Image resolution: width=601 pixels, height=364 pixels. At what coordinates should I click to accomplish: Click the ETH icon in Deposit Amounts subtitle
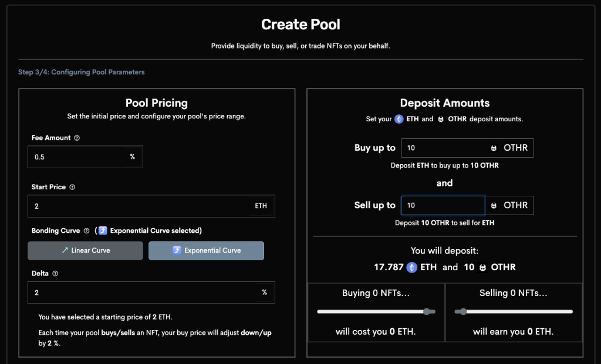pos(399,119)
